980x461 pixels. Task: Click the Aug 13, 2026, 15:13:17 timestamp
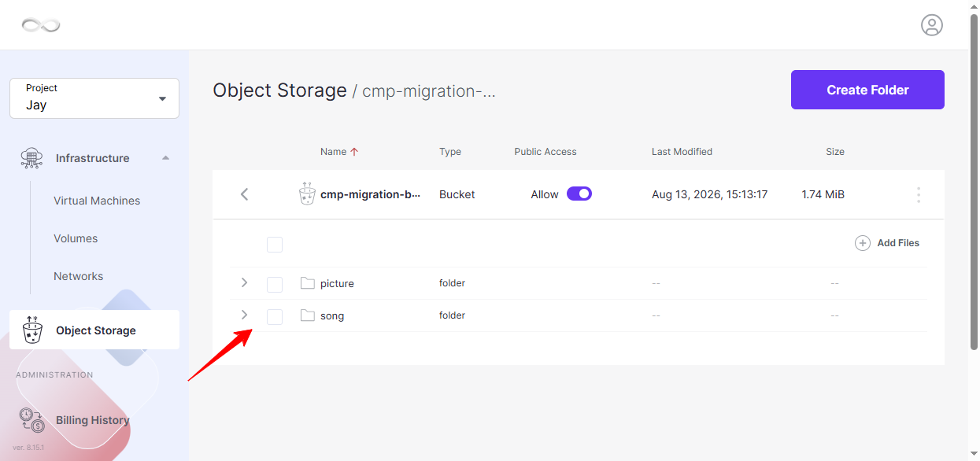[709, 194]
